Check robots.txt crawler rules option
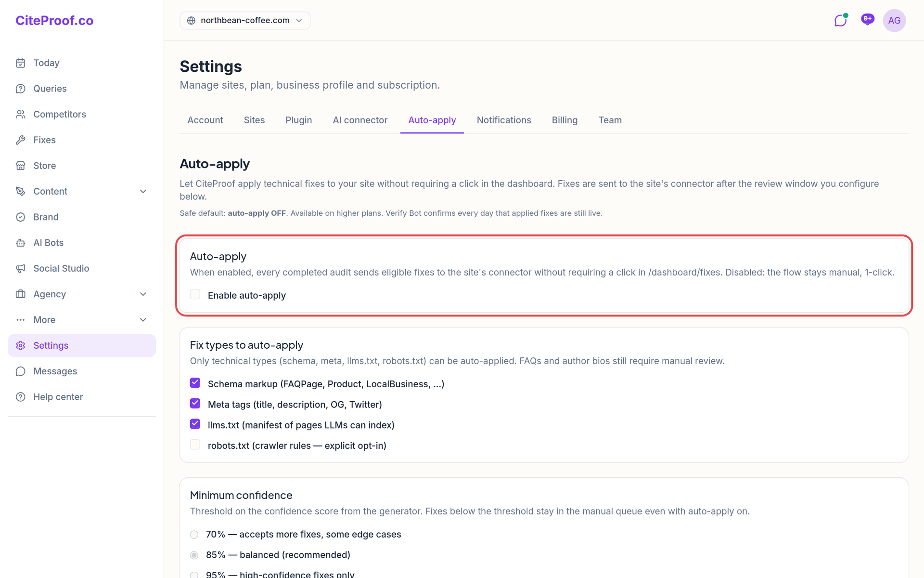The width and height of the screenshot is (924, 578). tap(195, 445)
